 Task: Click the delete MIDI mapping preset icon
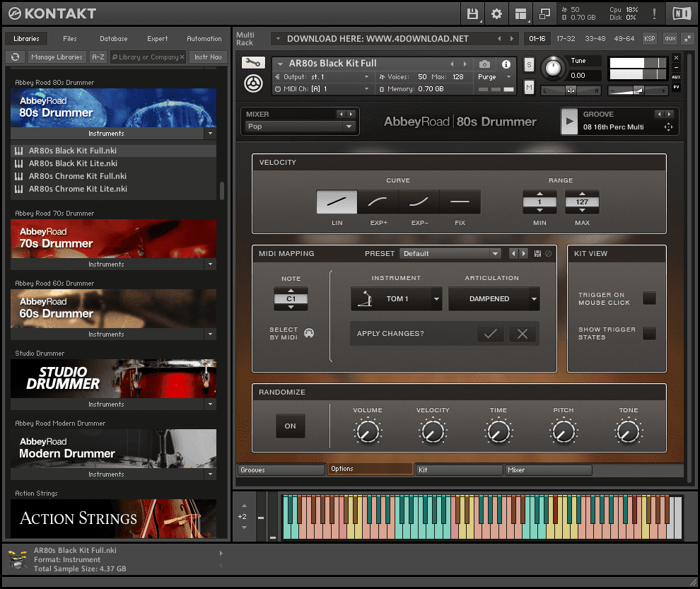[548, 254]
